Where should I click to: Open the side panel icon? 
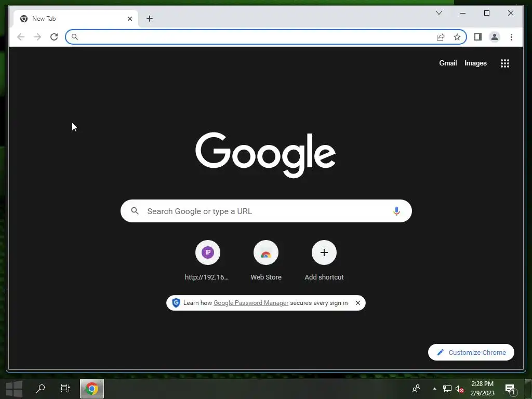478,37
